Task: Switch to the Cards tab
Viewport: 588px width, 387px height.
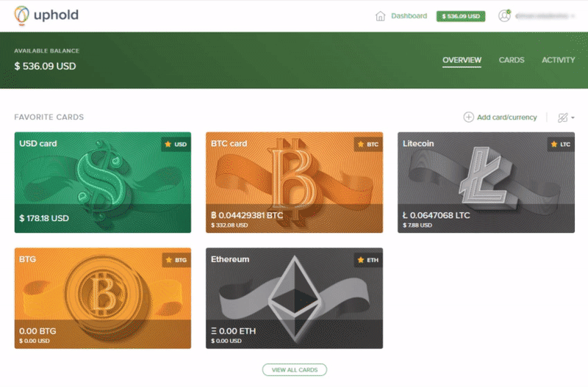Action: 512,60
